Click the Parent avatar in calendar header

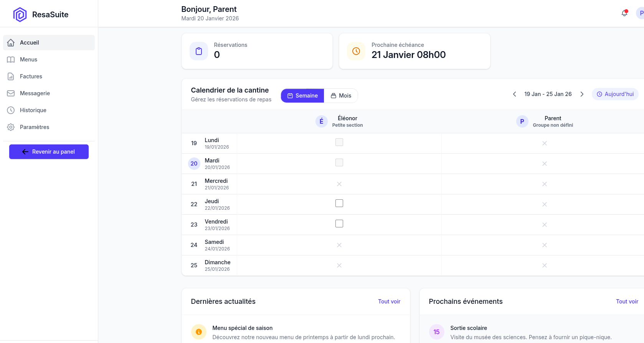(522, 121)
